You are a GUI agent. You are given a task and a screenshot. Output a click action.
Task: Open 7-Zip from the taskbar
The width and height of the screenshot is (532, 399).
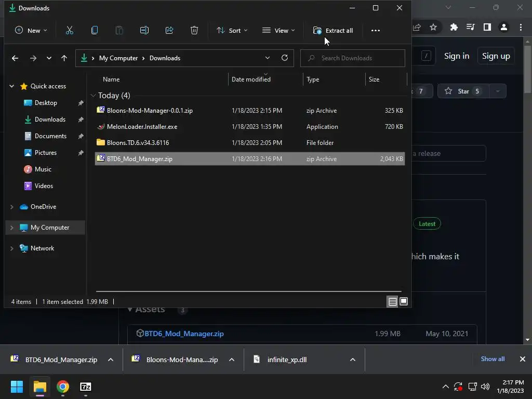tap(86, 387)
